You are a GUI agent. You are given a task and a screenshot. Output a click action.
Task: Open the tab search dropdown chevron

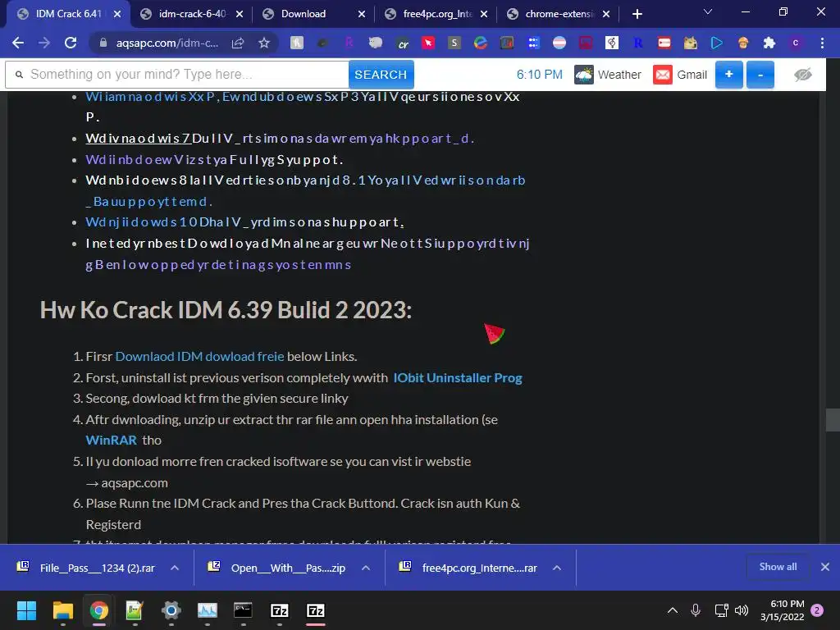coord(708,11)
